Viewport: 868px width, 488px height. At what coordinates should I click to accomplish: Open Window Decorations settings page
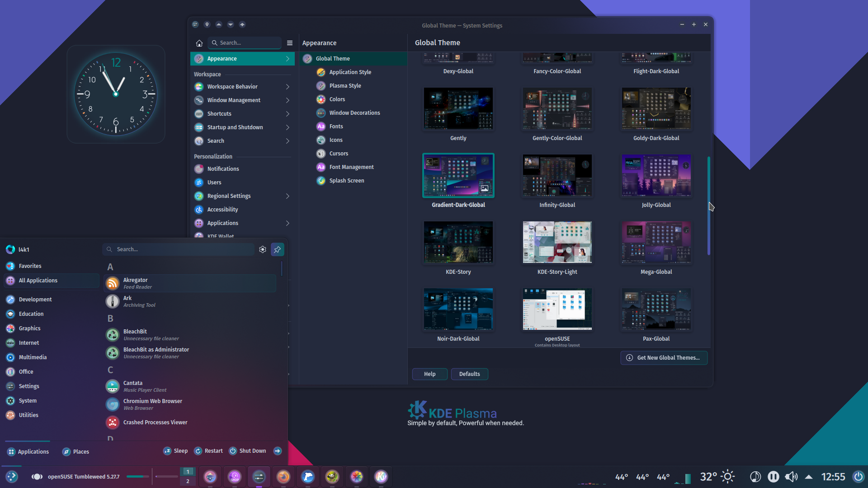pos(353,113)
